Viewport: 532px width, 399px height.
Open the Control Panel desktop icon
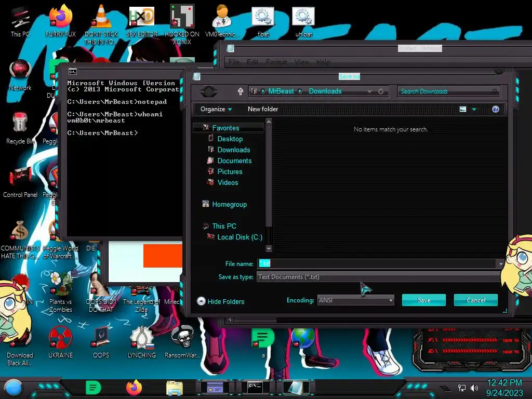click(20, 182)
